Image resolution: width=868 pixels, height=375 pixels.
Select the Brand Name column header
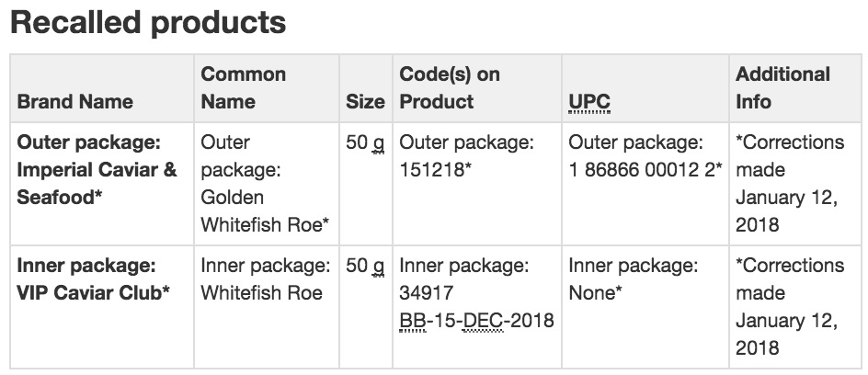point(74,102)
